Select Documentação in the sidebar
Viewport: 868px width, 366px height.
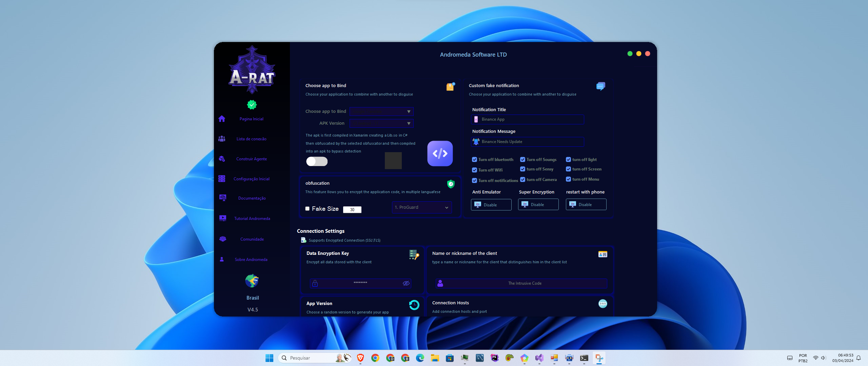point(252,198)
